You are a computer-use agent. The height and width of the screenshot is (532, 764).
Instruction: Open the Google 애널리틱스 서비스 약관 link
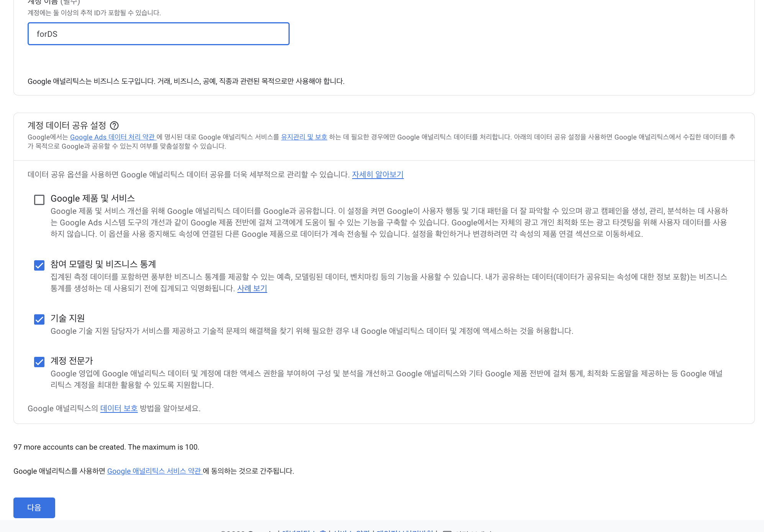pyautogui.click(x=154, y=471)
